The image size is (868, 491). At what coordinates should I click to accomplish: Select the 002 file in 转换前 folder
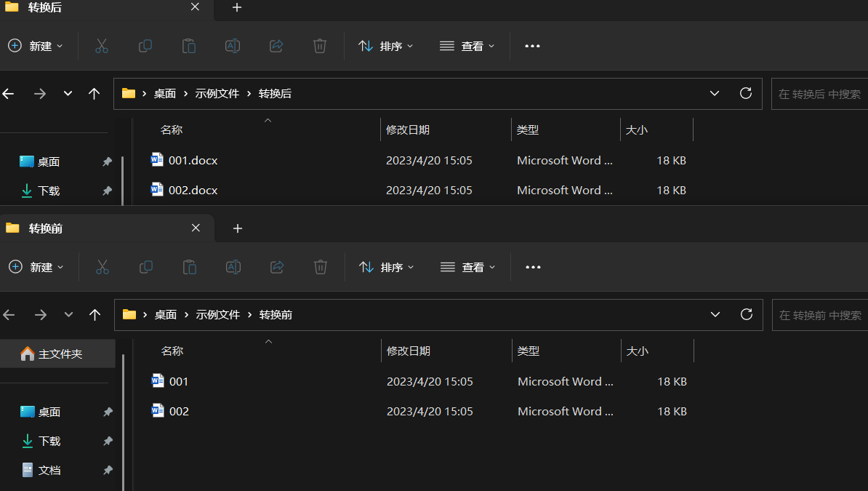(x=179, y=411)
